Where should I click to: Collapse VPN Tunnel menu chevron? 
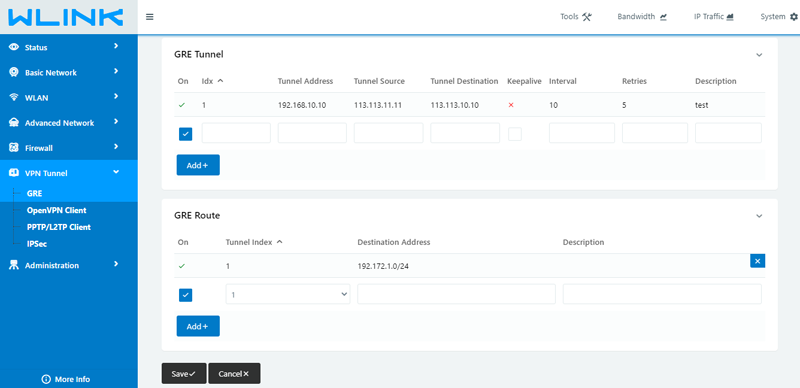116,172
